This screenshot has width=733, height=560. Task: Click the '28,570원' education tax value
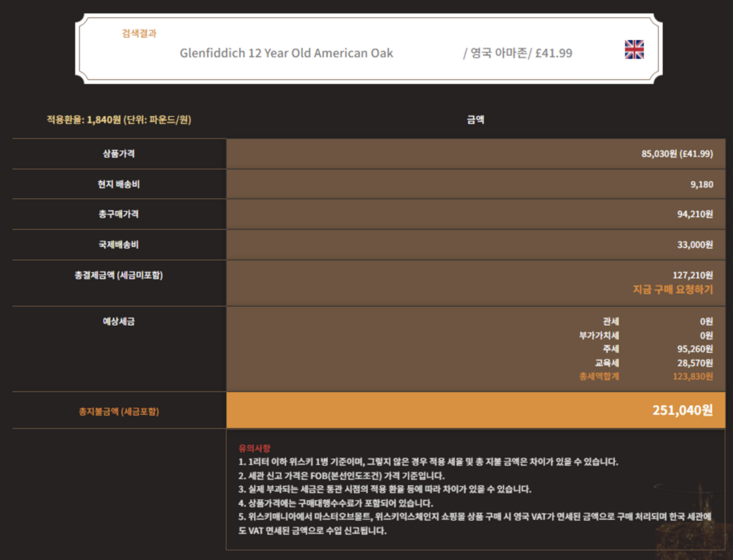point(695,363)
